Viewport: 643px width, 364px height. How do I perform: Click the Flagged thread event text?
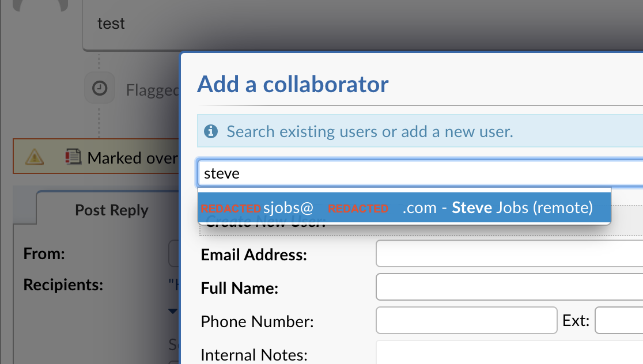pos(153,90)
